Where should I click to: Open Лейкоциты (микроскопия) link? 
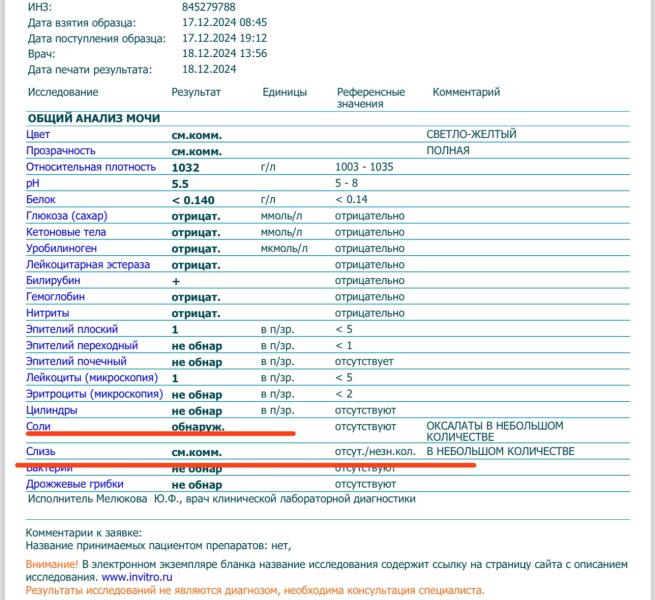[x=92, y=378]
